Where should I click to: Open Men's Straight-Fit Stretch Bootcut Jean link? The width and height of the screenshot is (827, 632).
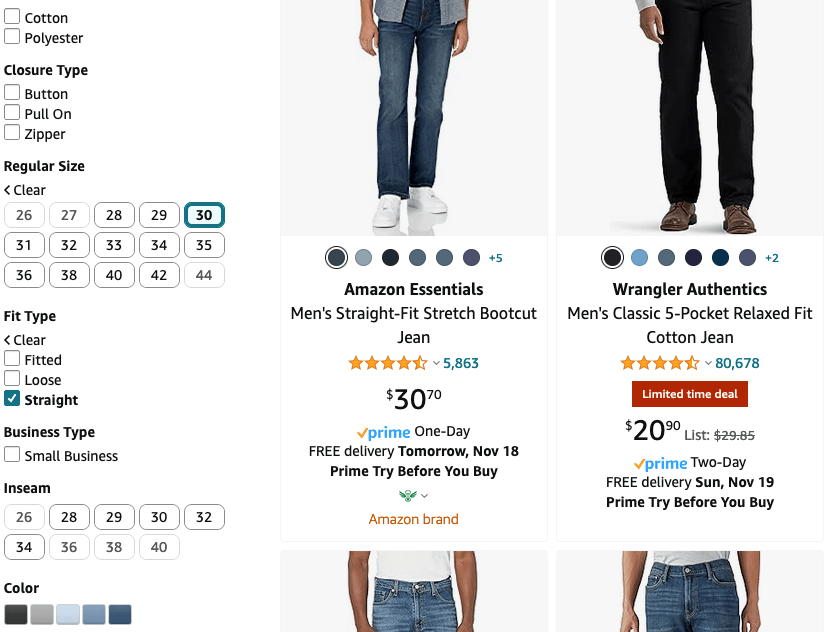[x=414, y=325]
